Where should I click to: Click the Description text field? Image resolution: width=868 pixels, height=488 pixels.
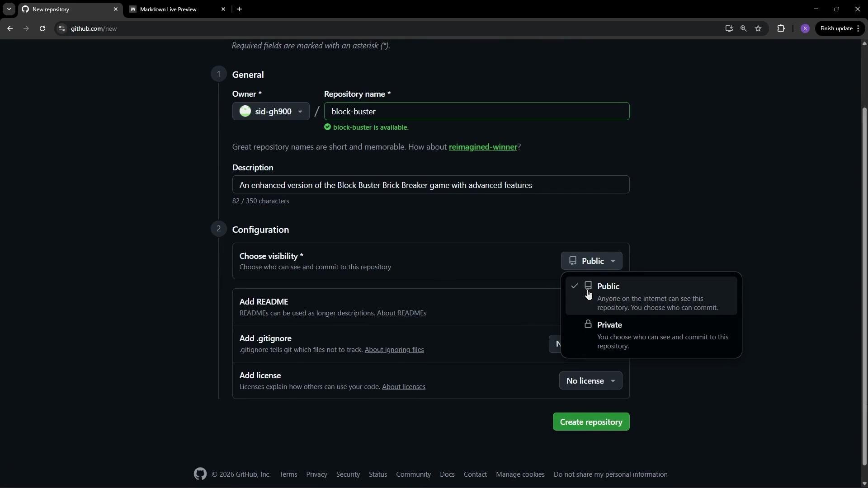pos(431,185)
